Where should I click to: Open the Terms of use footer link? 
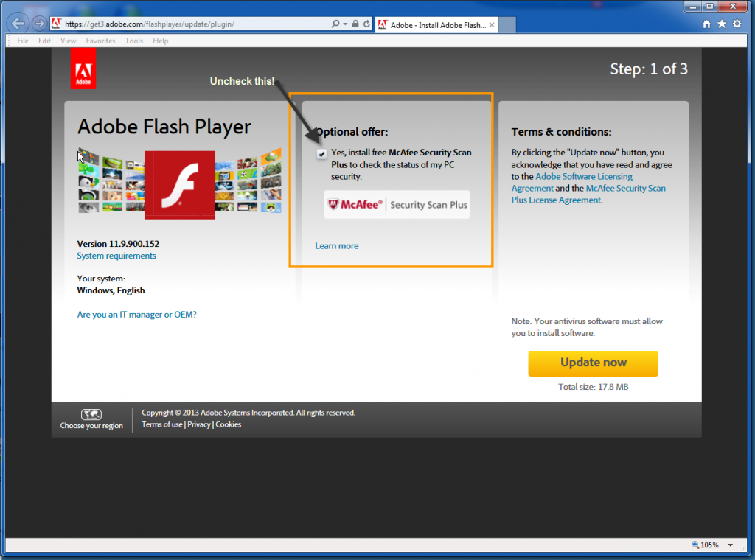click(x=161, y=424)
